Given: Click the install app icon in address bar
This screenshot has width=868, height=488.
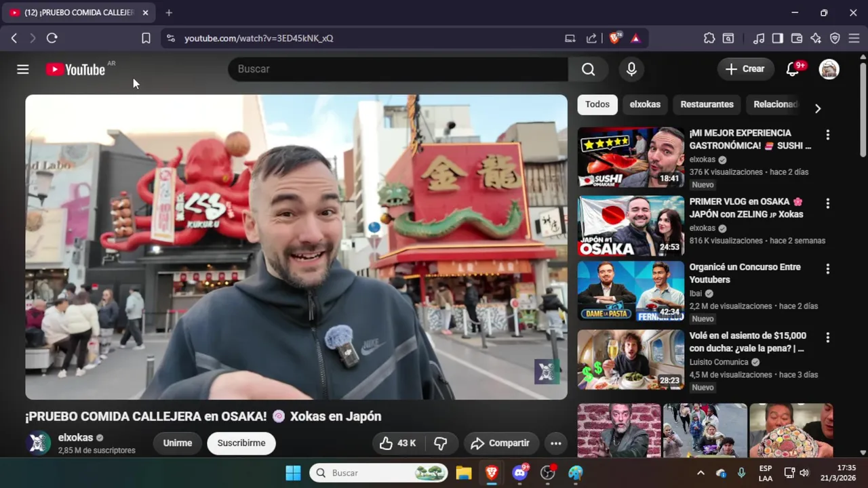Looking at the screenshot, I should pos(570,39).
